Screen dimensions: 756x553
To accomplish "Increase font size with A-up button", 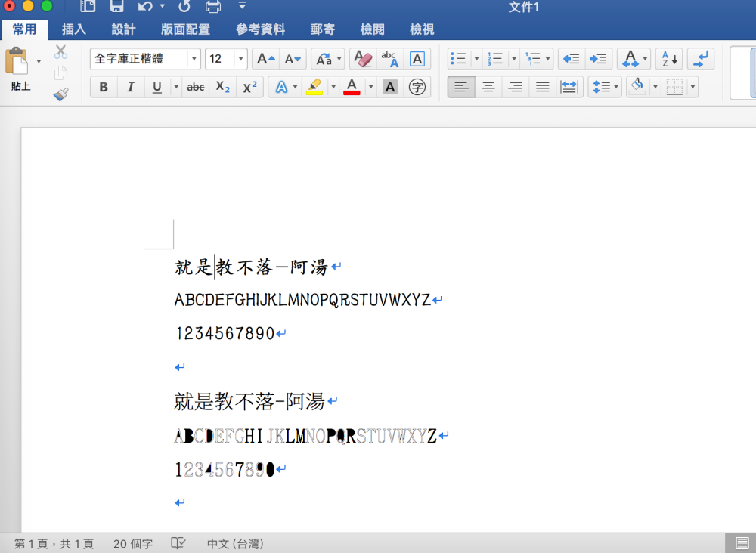I will coord(265,59).
